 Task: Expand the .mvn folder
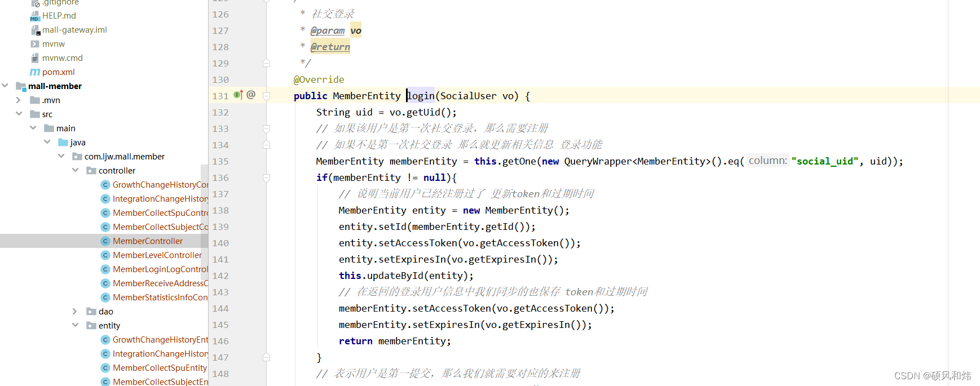click(19, 100)
